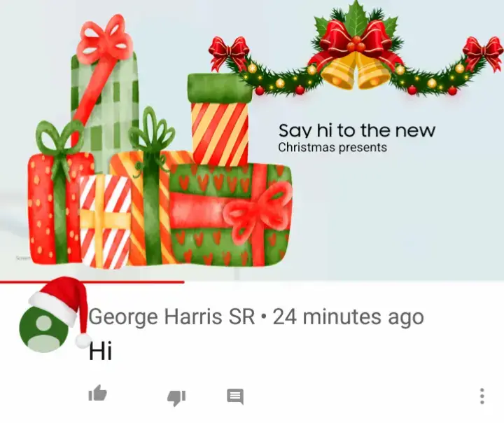
Task: Click the 'Christmas presents' subtitle
Action: coord(332,147)
